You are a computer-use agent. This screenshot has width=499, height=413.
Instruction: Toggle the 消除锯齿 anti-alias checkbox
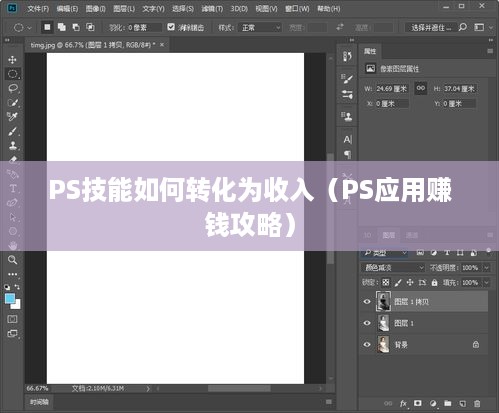click(x=171, y=27)
